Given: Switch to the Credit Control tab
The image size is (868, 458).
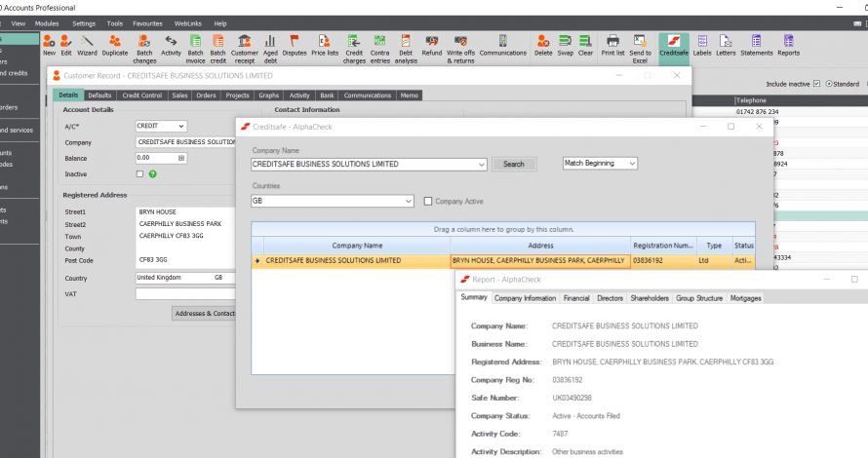Looking at the screenshot, I should pos(142,95).
